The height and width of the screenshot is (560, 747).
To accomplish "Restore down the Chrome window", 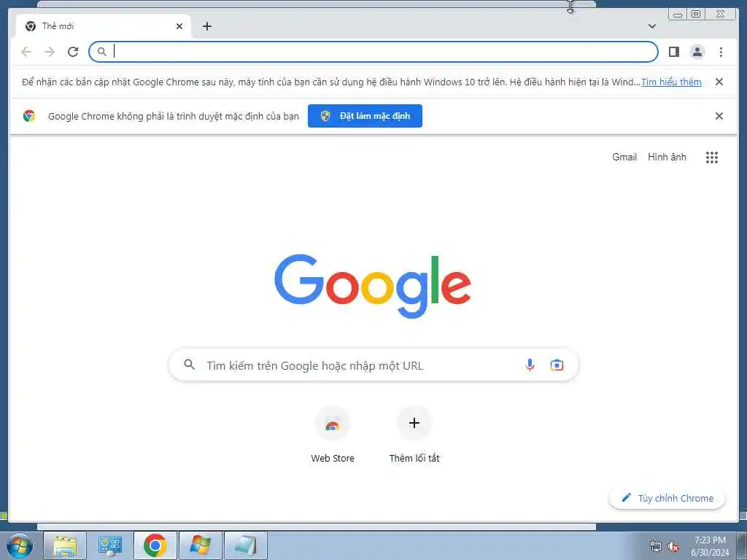I will (x=696, y=15).
